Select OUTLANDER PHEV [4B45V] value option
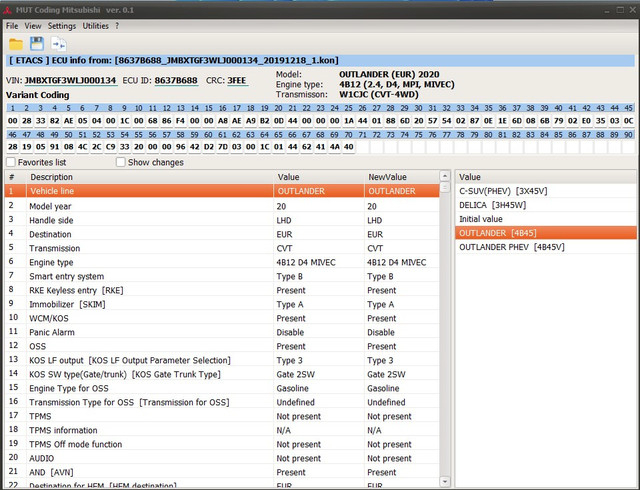 (x=509, y=246)
